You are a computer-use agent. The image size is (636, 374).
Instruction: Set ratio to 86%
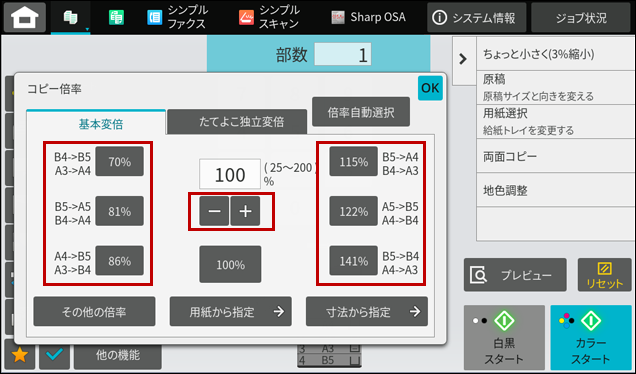click(120, 260)
